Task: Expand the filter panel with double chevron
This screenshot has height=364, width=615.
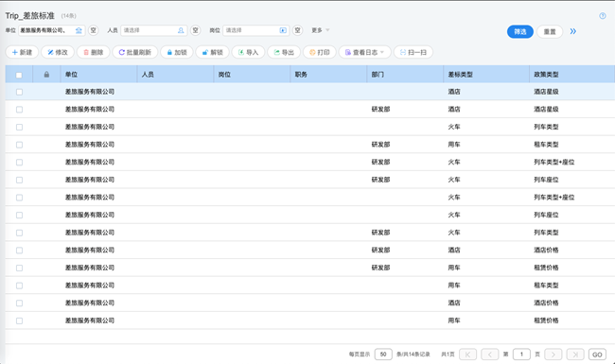Action: point(573,31)
